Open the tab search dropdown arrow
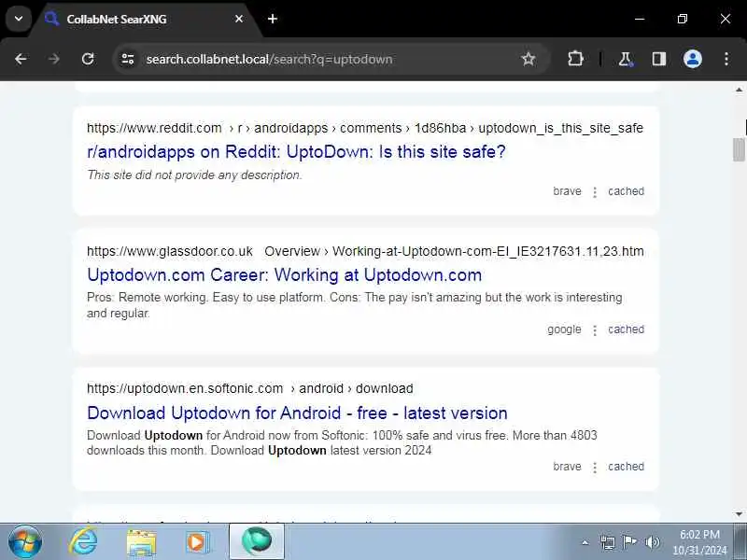The image size is (747, 560). [19, 19]
